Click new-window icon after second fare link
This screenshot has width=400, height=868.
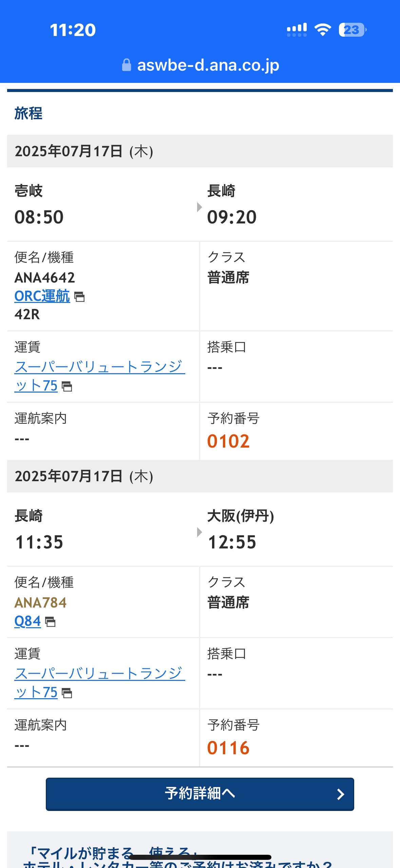tap(67, 693)
